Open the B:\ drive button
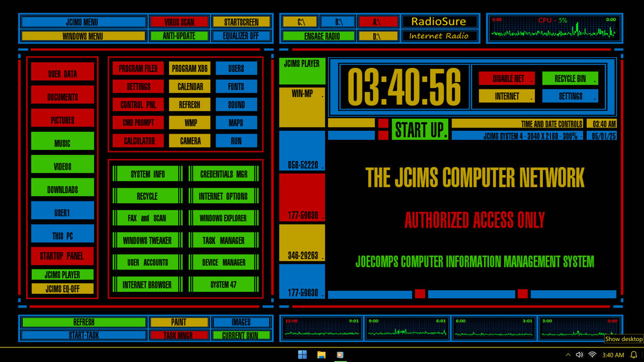 338,22
